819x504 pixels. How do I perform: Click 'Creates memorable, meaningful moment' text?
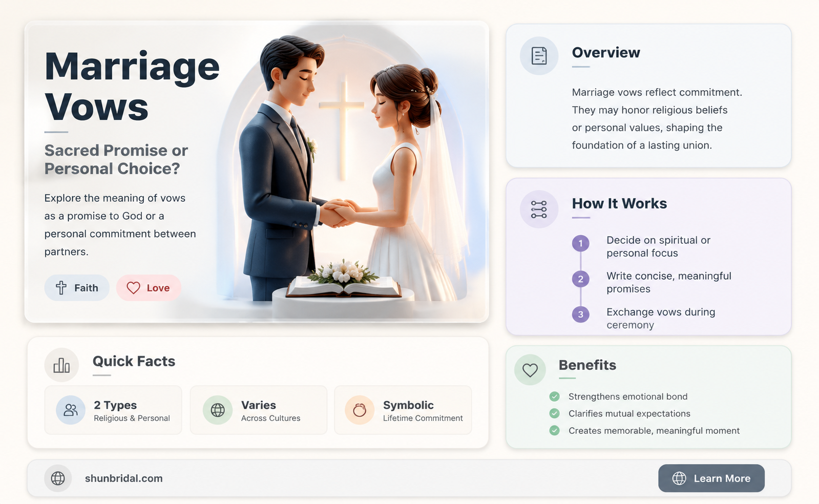click(654, 431)
